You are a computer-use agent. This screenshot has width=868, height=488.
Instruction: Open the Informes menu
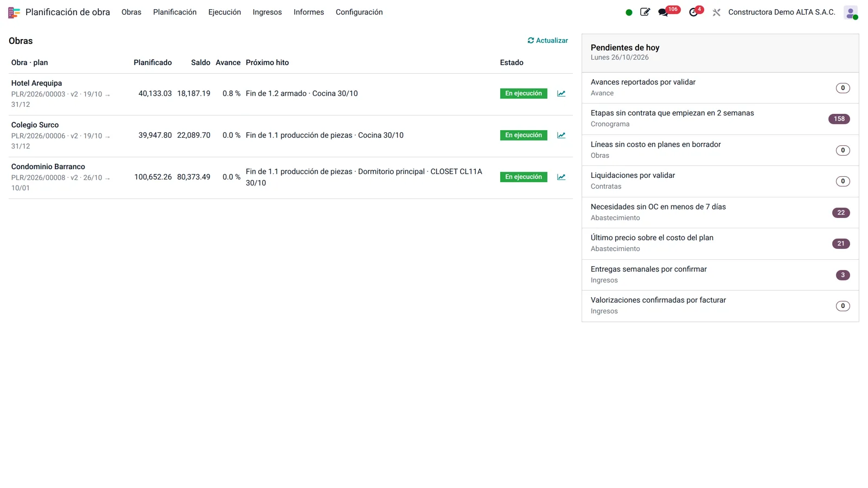pyautogui.click(x=309, y=12)
